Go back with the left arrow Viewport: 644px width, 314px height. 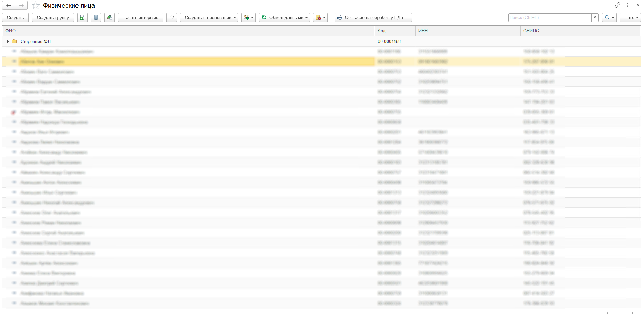[9, 6]
